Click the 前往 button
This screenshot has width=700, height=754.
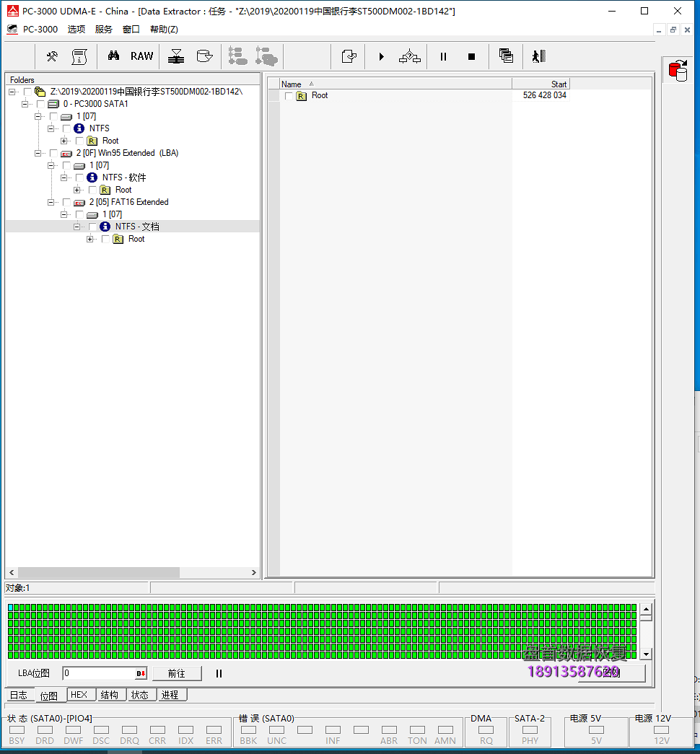pos(177,673)
